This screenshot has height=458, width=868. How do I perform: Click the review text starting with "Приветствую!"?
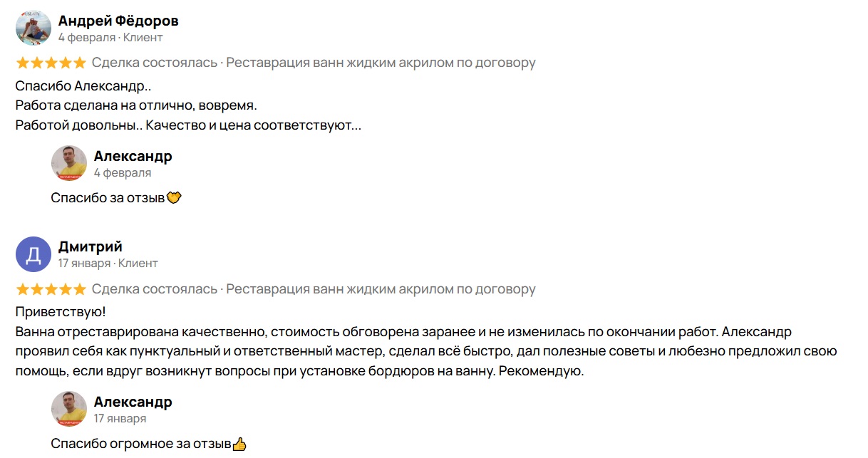point(60,313)
